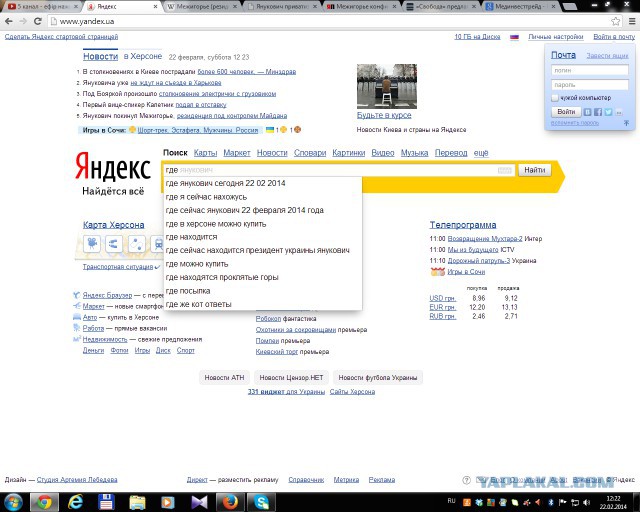
Task: Open Visual Studio from the taskbar
Action: click(199, 502)
